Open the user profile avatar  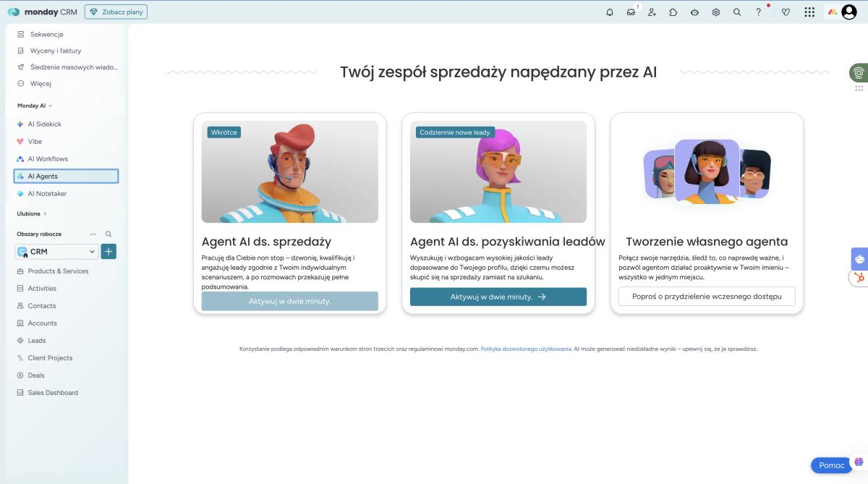[849, 12]
